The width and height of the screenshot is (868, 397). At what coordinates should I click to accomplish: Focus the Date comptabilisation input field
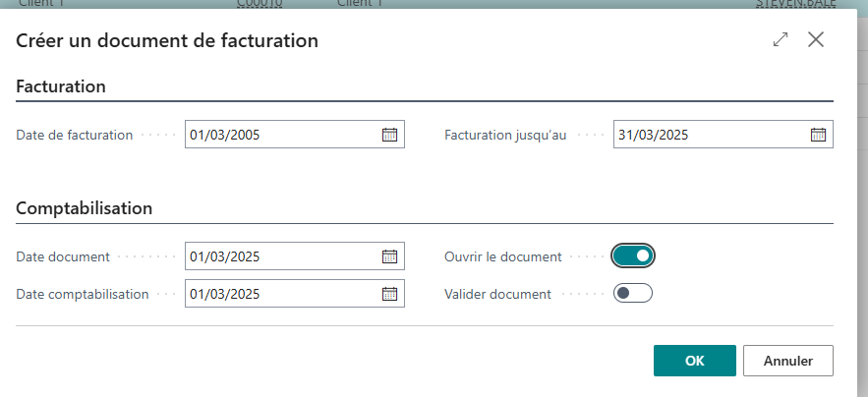click(280, 294)
